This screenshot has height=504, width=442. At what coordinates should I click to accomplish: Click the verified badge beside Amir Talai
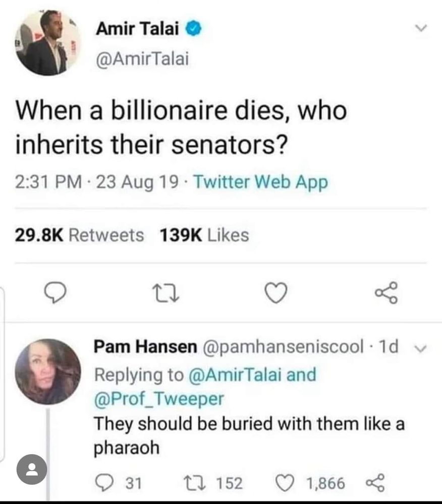pyautogui.click(x=194, y=30)
